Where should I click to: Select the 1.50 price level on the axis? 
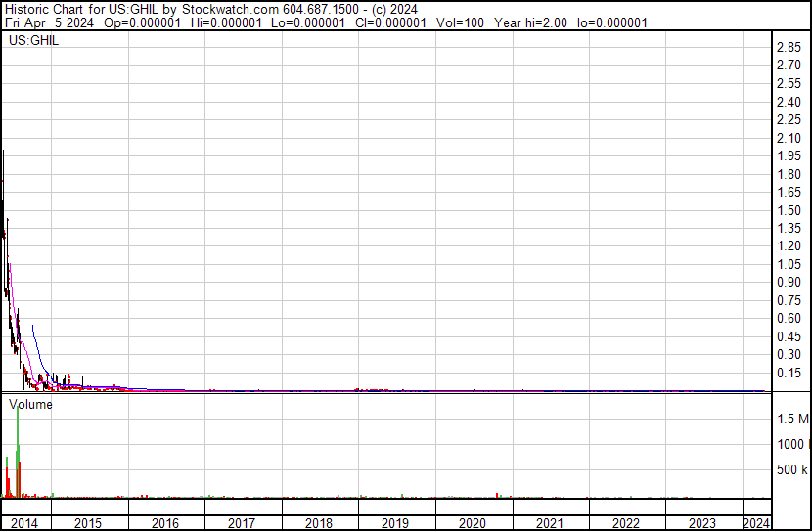[789, 211]
